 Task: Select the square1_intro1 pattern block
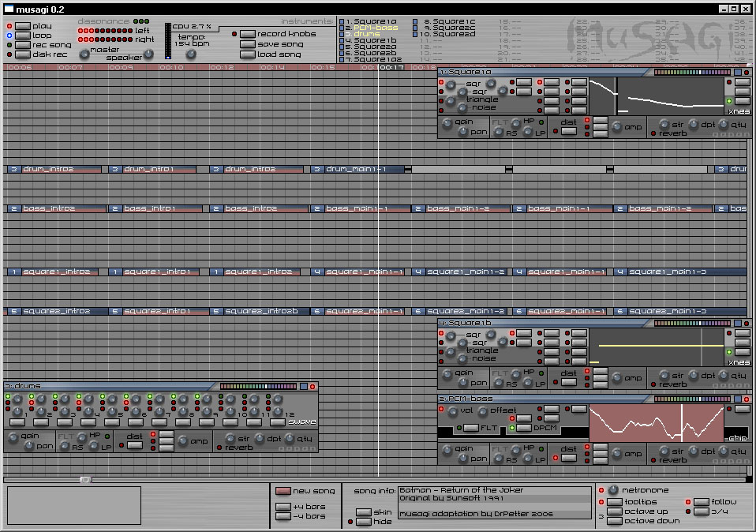pyautogui.click(x=155, y=272)
